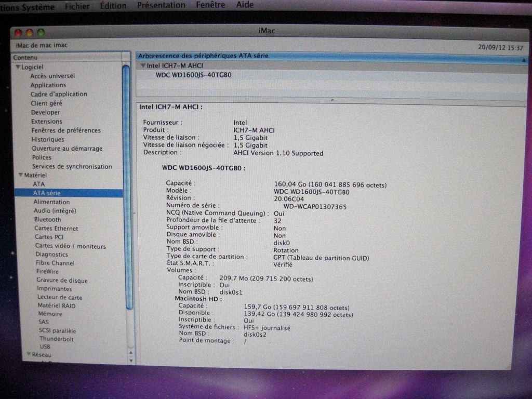Image resolution: width=532 pixels, height=399 pixels.
Task: Select Ouverture au démarrage item
Action: click(x=67, y=148)
